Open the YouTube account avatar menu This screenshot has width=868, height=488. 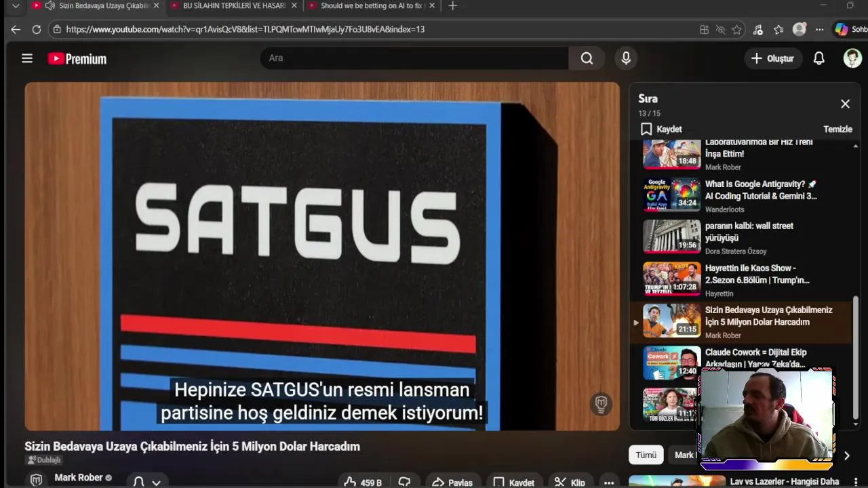click(852, 58)
